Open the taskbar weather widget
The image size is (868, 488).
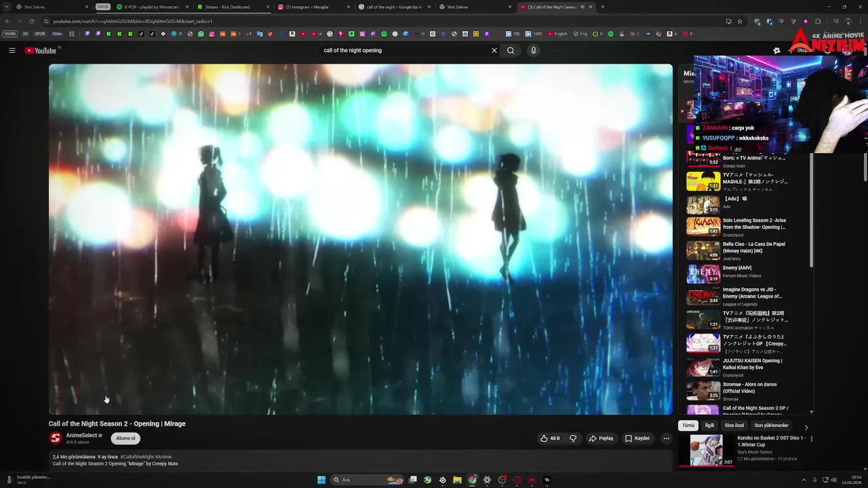28,480
